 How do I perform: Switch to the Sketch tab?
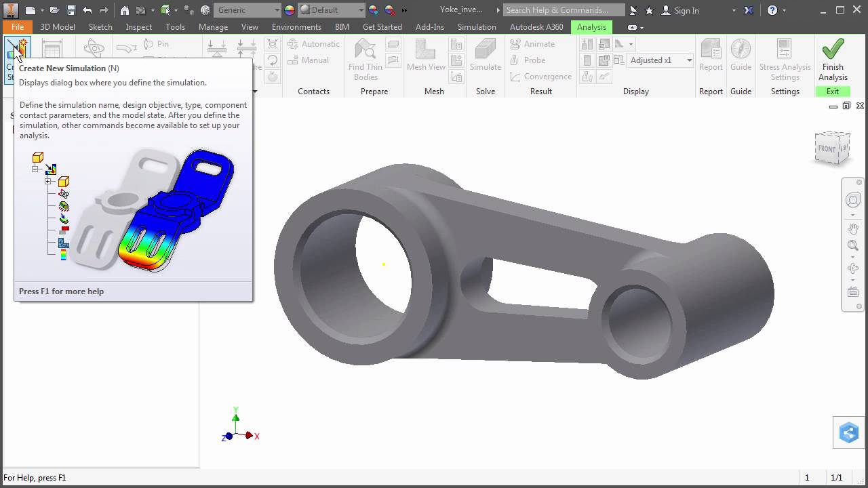100,27
